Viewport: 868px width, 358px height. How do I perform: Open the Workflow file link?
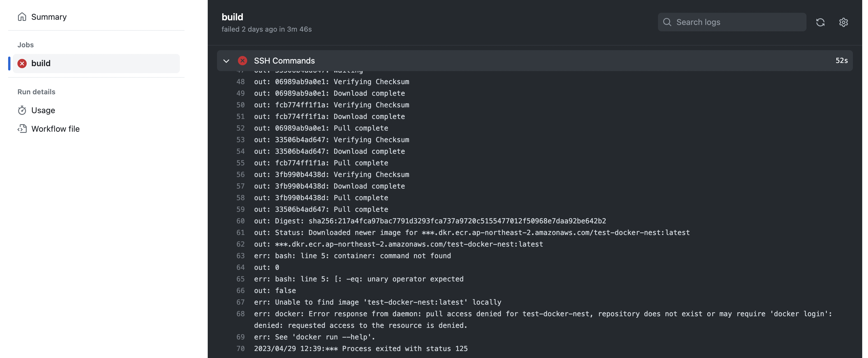55,129
